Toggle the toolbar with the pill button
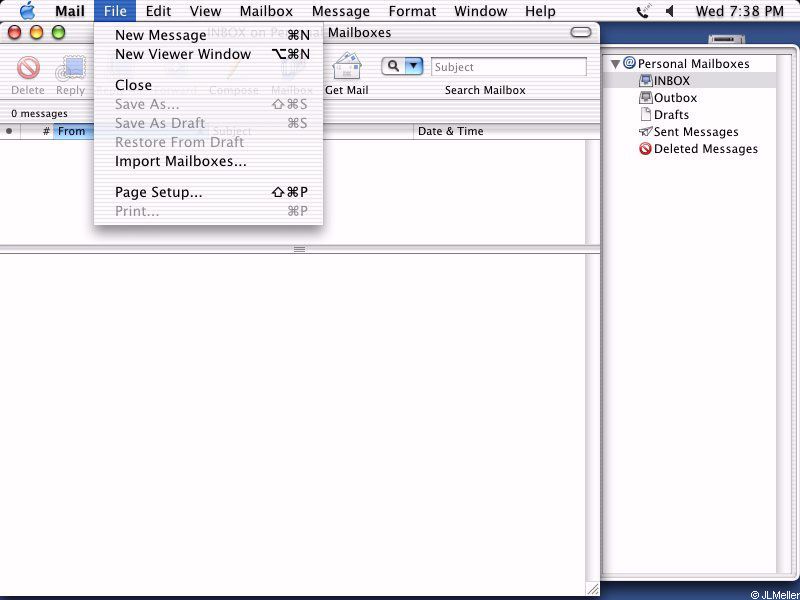Viewport: 800px width, 600px height. coord(581,33)
